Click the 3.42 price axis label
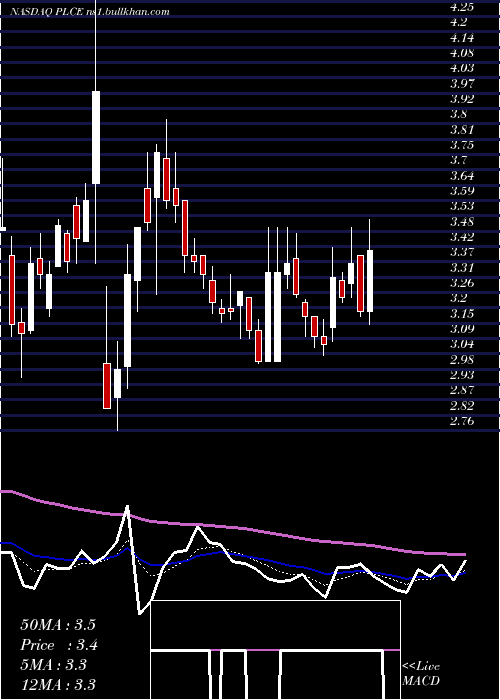 (462, 237)
